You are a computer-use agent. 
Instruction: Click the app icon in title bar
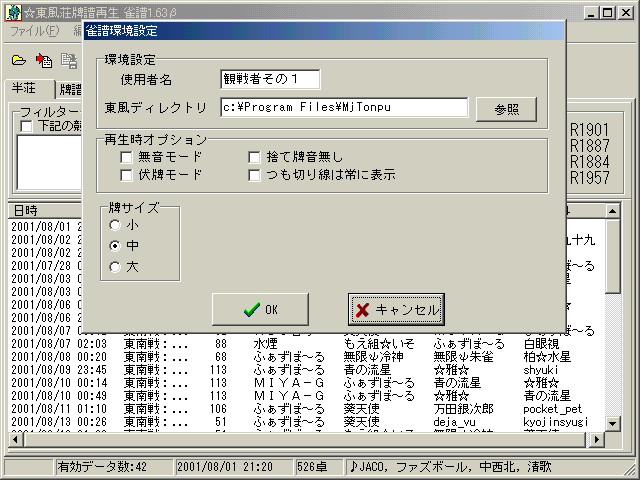click(x=11, y=11)
